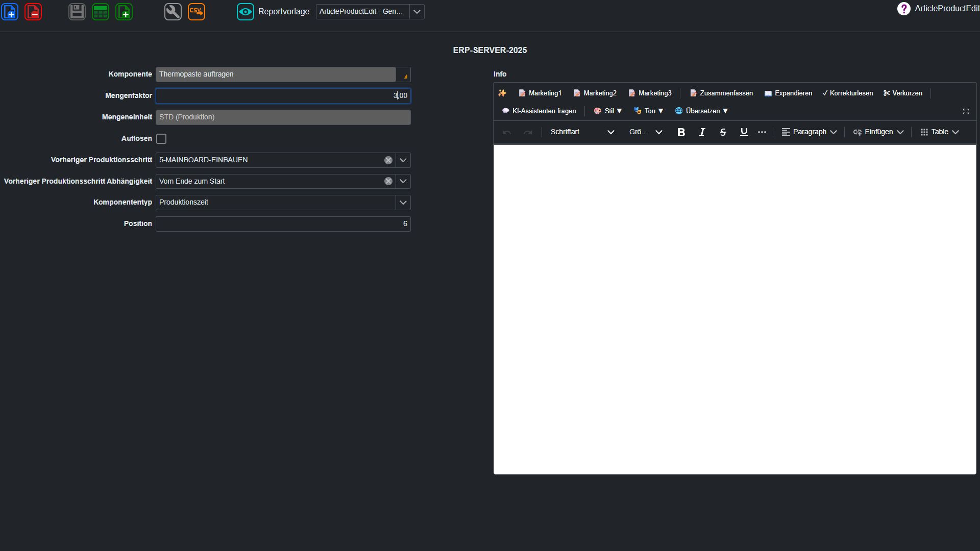980x551 pixels.
Task: Click the undo arrow in editor
Action: tap(507, 132)
